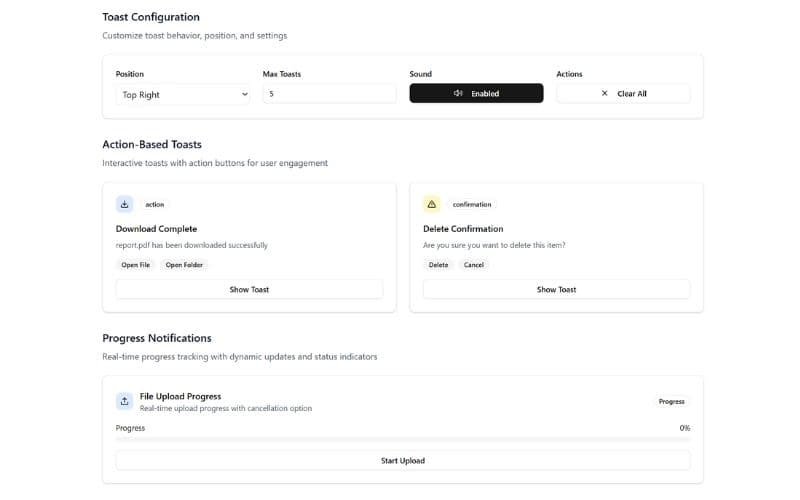
Task: Click Cancel in Delete Confirmation card
Action: click(474, 265)
